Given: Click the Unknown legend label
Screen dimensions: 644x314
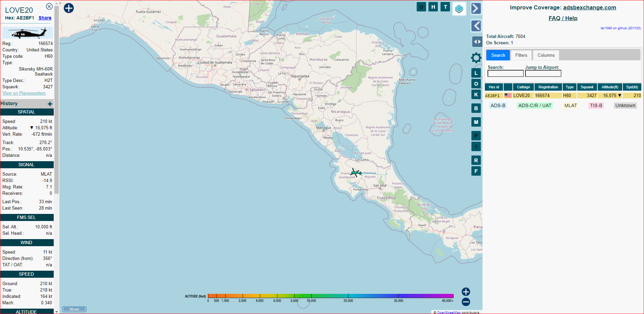Looking at the screenshot, I should [x=625, y=105].
